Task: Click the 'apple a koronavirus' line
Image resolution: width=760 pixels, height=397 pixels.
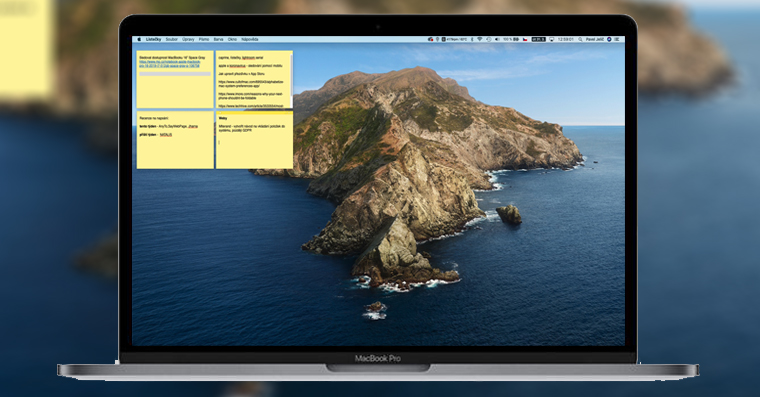Action: tap(250, 66)
